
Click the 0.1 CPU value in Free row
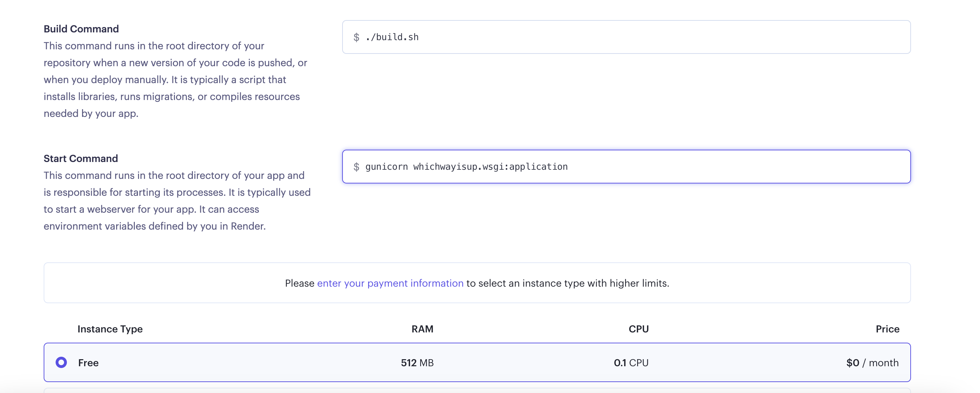pyautogui.click(x=631, y=363)
